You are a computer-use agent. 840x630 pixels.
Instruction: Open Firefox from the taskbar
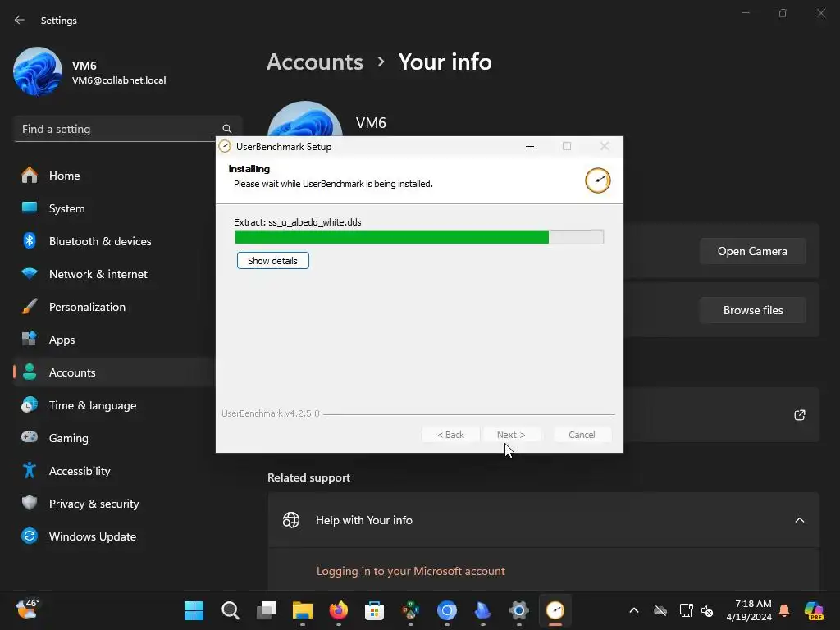pyautogui.click(x=339, y=610)
